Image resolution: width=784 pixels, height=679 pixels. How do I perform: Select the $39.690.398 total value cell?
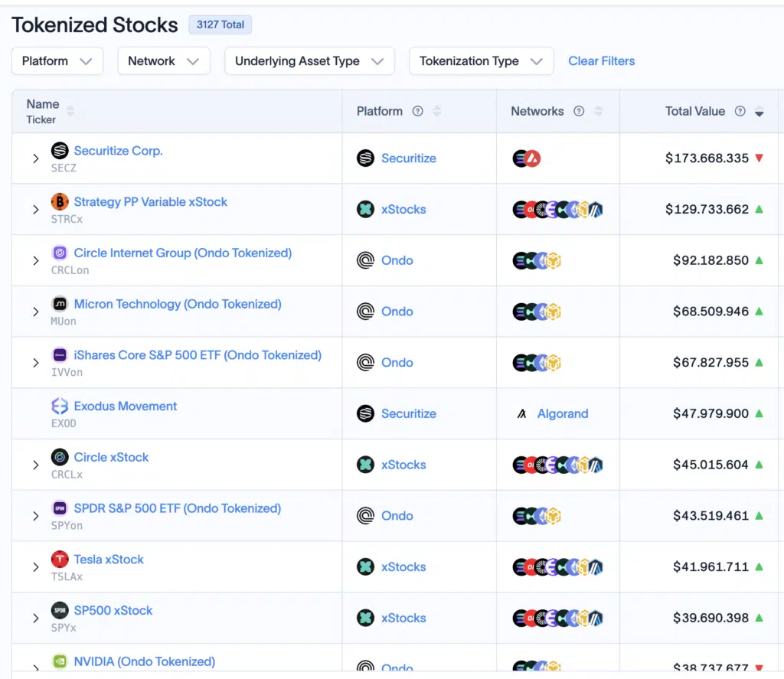pos(710,618)
